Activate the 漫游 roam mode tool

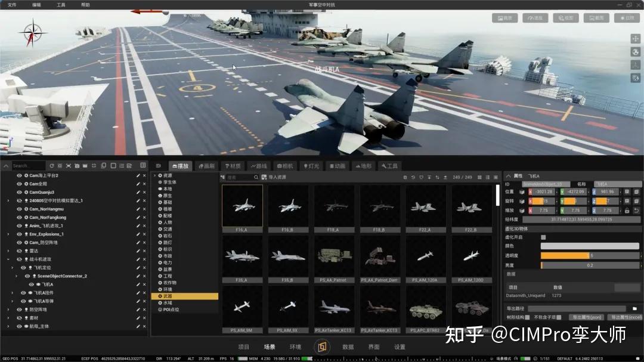[535, 17]
